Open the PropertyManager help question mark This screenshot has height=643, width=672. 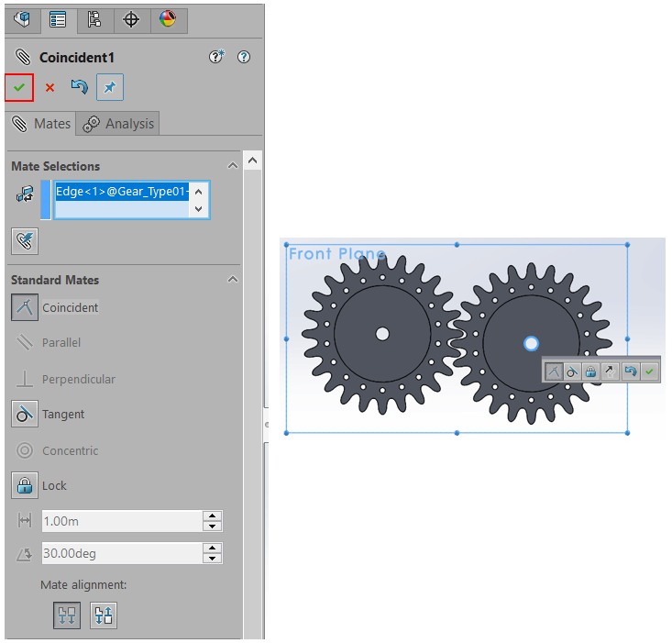[x=244, y=57]
